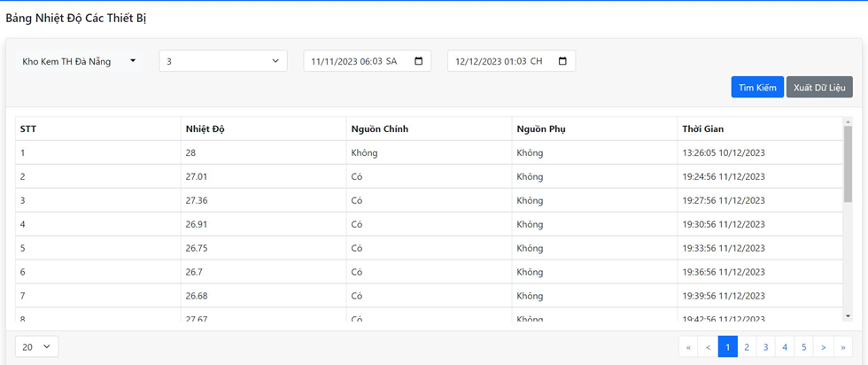
Task: Go to previous page using left arrow
Action: [708, 347]
